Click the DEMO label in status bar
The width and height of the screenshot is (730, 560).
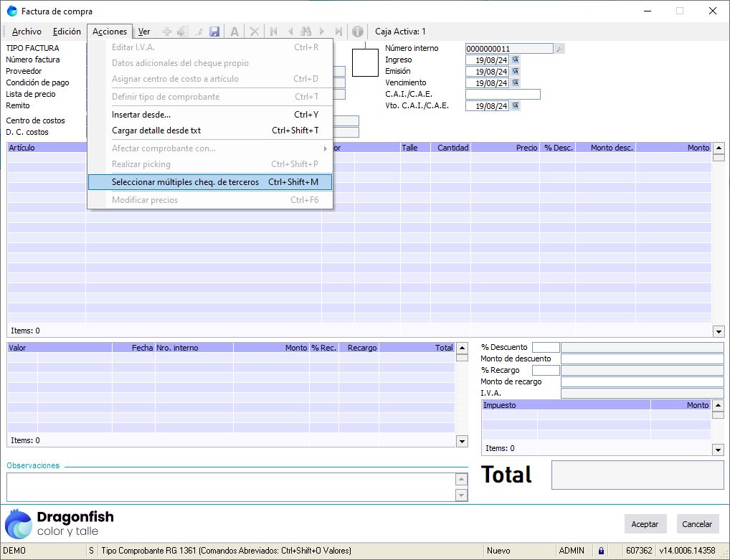14,551
